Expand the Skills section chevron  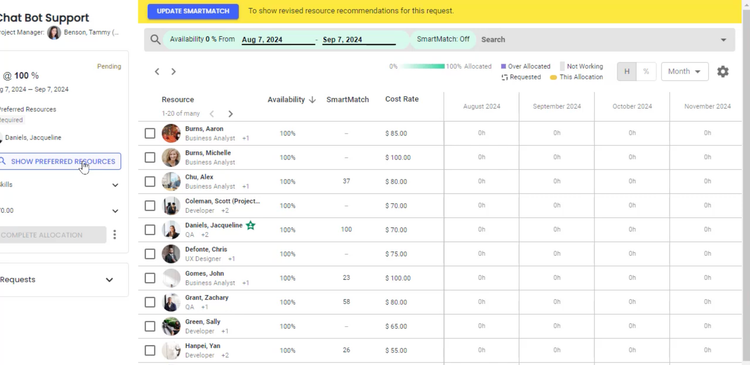115,185
